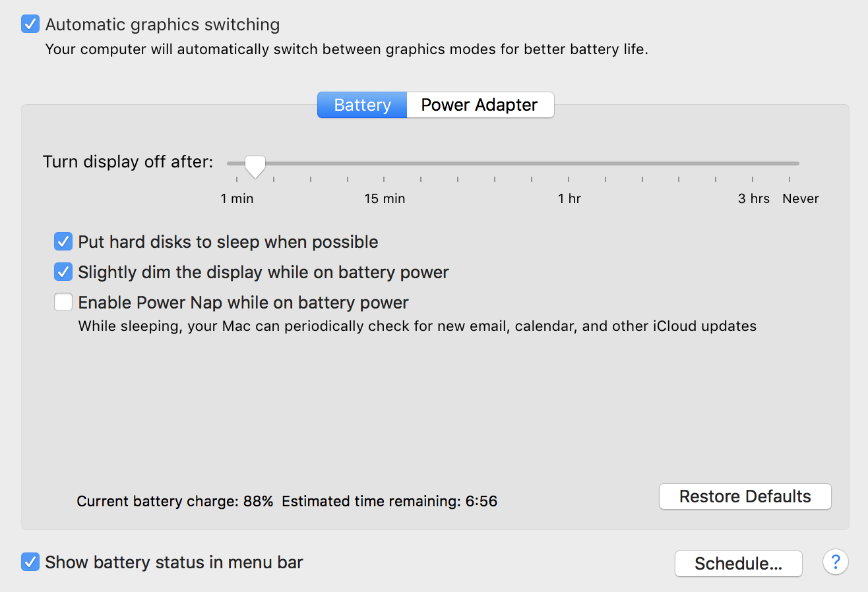868x592 pixels.
Task: Click the display-off slider thumb
Action: (255, 166)
